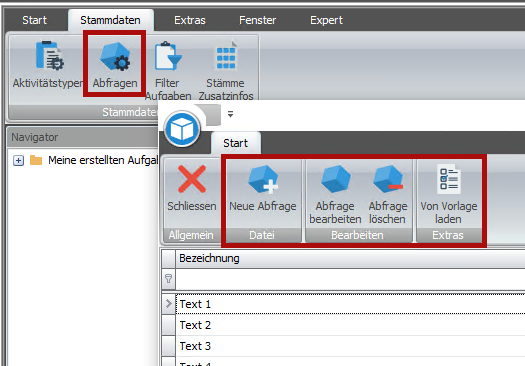Open the Extras ribbon tab
The image size is (525, 366).
point(190,20)
